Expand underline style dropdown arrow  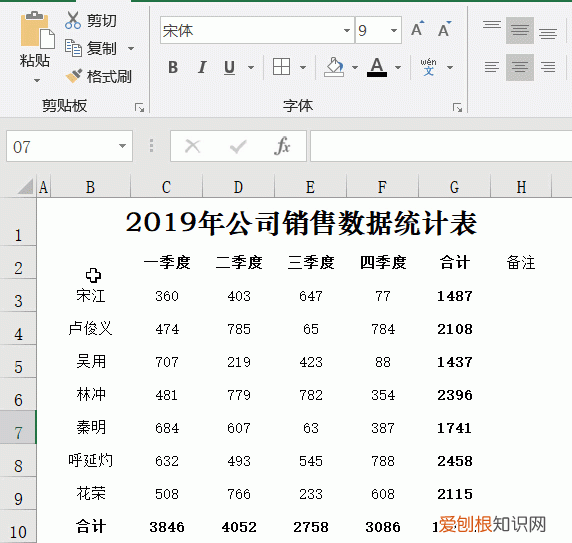click(251, 67)
